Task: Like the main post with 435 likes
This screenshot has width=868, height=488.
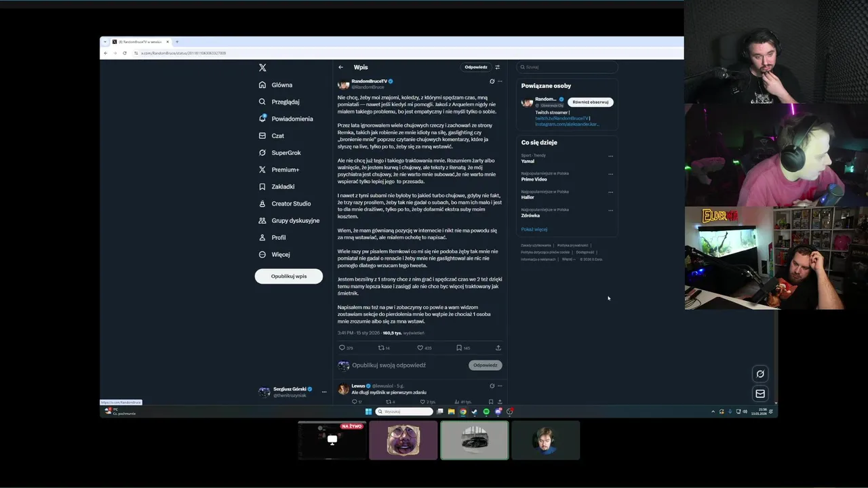Action: 420,348
